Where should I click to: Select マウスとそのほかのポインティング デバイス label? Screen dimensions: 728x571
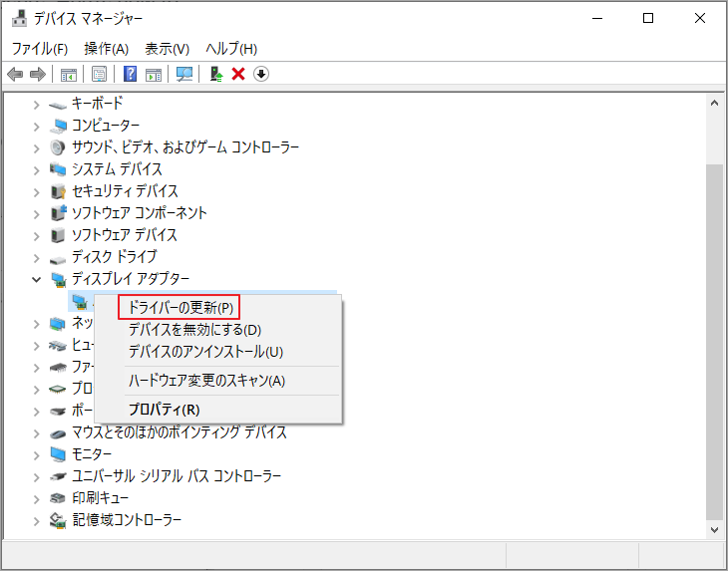[180, 432]
